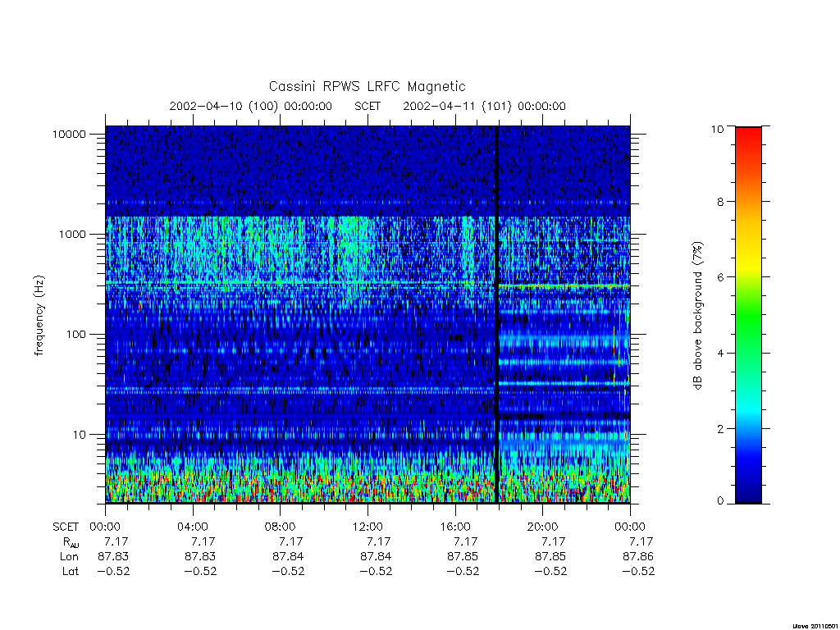Select the end date "2002-04-11 (101) 00:00:00"
Screen dimensions: 840x630
(x=484, y=106)
